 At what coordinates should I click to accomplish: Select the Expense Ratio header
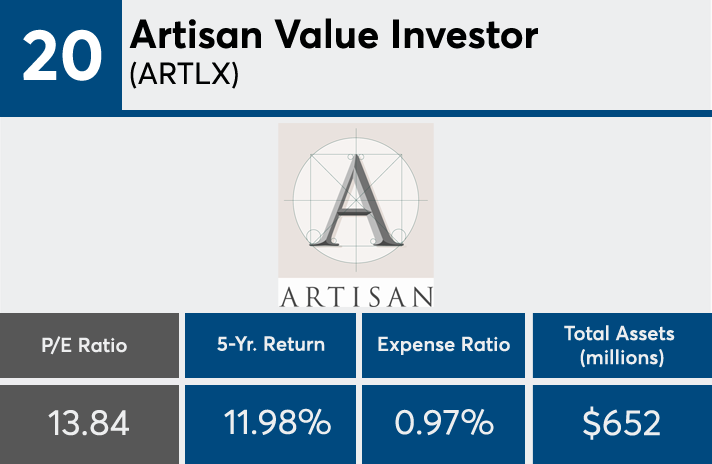444,345
